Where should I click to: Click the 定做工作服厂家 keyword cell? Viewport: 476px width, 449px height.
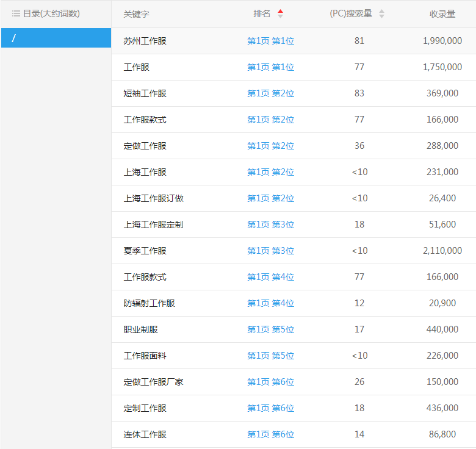(x=153, y=382)
